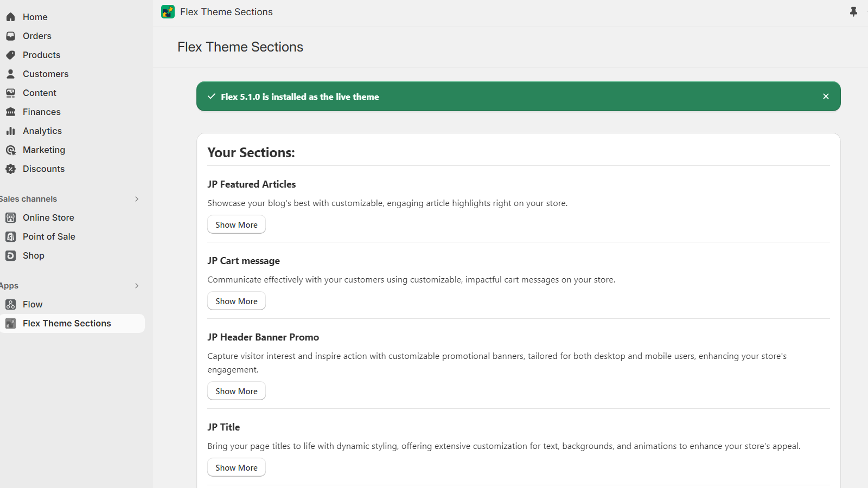Click the Flex Theme Sections app icon
The image size is (868, 488).
coord(10,323)
